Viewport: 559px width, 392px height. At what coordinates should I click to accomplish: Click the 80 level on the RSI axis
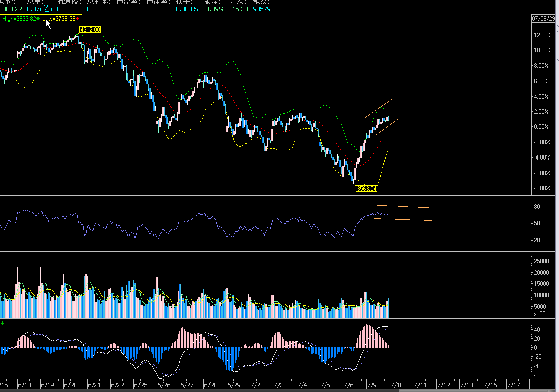click(537, 207)
